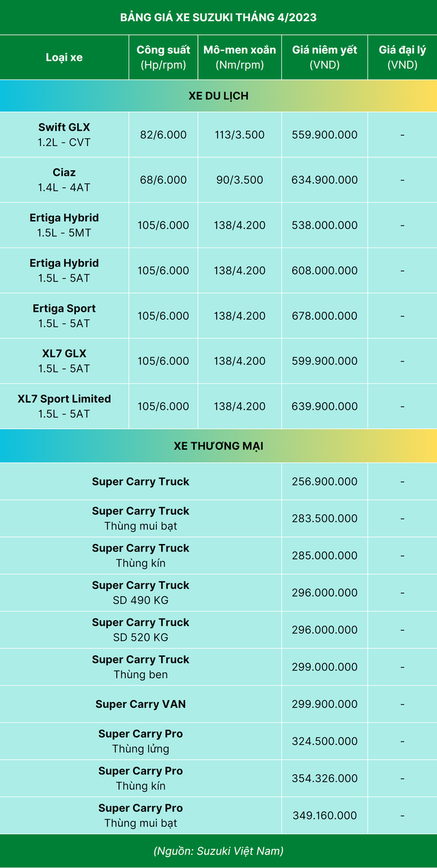Select the 'Giá niêm yết' column header
Screen dimensions: 437x868
click(324, 57)
